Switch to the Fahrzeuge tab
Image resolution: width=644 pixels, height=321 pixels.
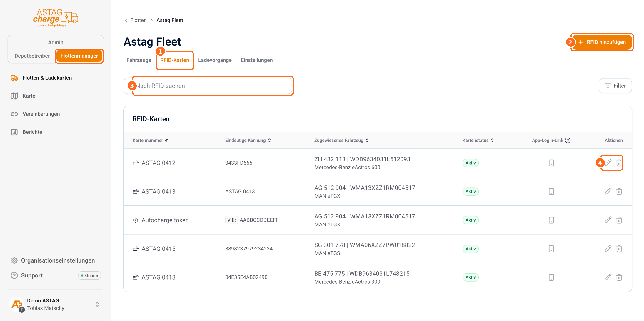click(x=139, y=60)
